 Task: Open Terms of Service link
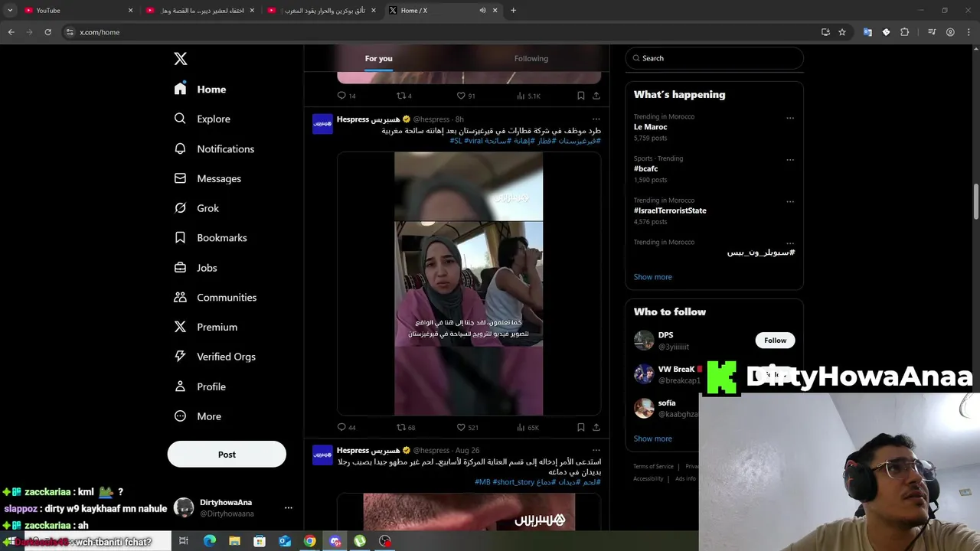pos(653,466)
